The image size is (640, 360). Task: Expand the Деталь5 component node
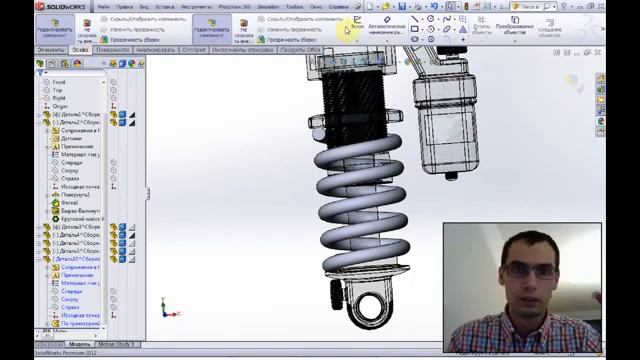pyautogui.click(x=39, y=251)
